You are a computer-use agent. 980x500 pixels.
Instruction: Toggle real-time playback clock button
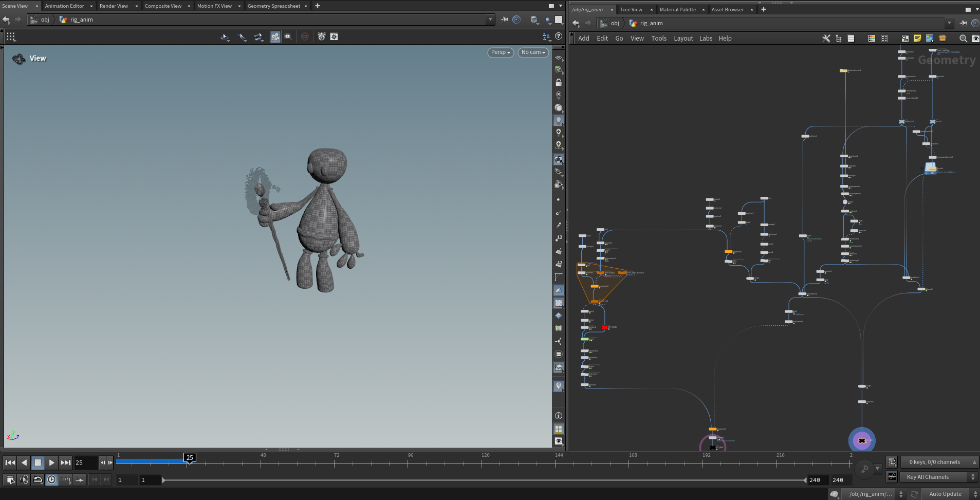(52, 479)
